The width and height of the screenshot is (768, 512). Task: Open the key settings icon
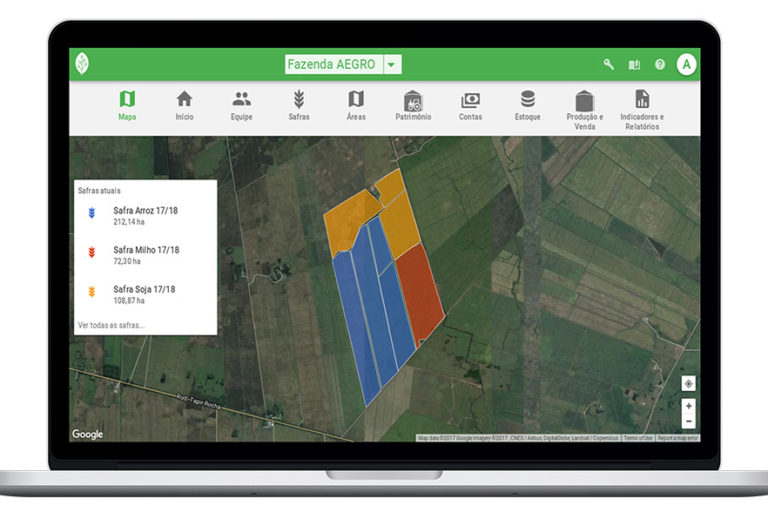point(608,64)
